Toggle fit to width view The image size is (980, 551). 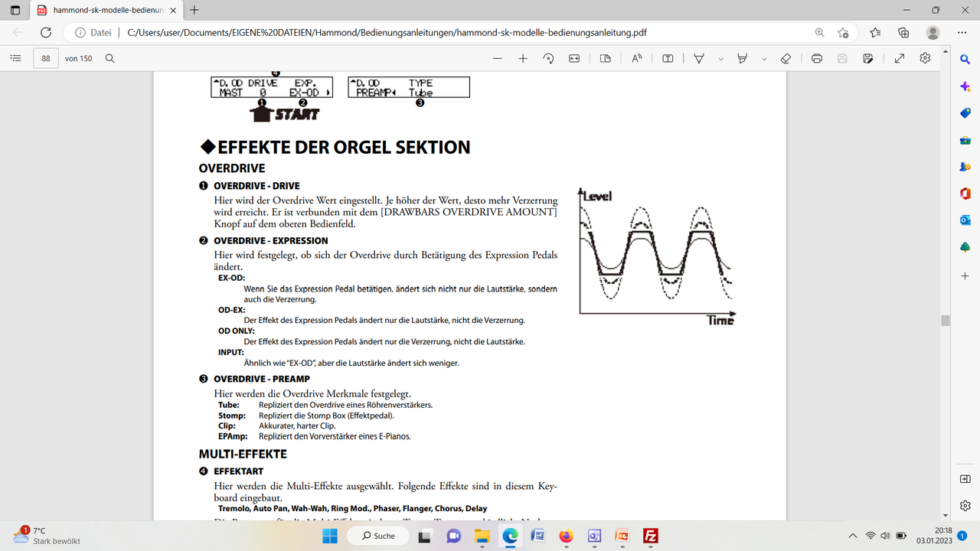(574, 58)
